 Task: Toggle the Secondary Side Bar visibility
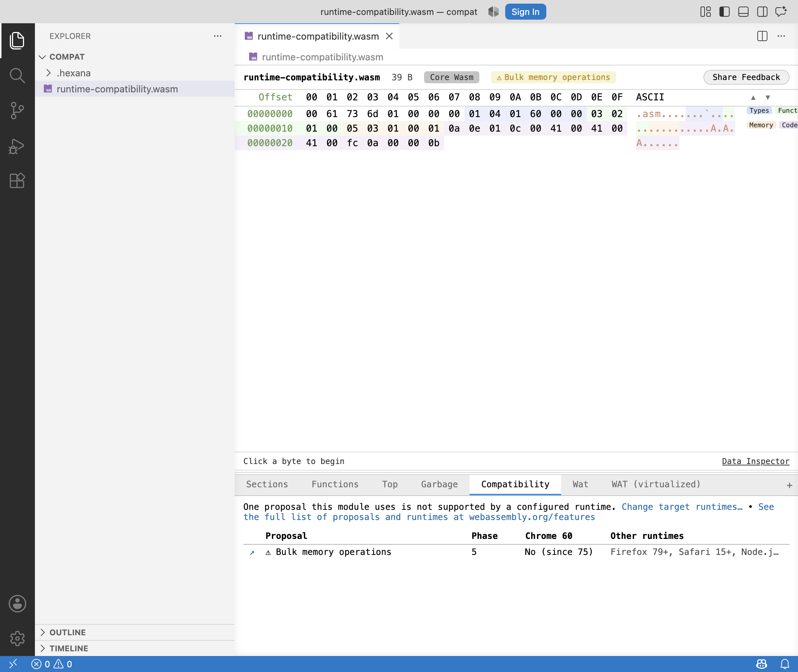point(762,12)
